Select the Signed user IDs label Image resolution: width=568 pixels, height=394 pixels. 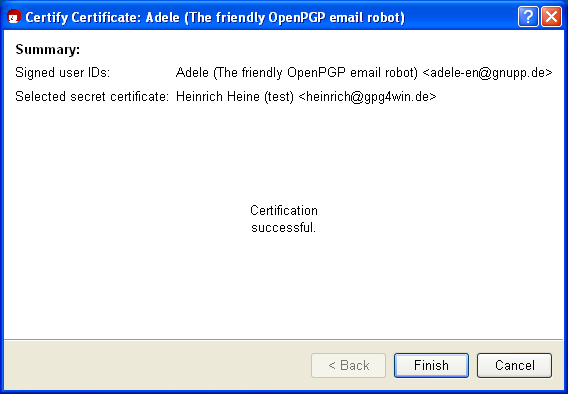click(x=62, y=73)
